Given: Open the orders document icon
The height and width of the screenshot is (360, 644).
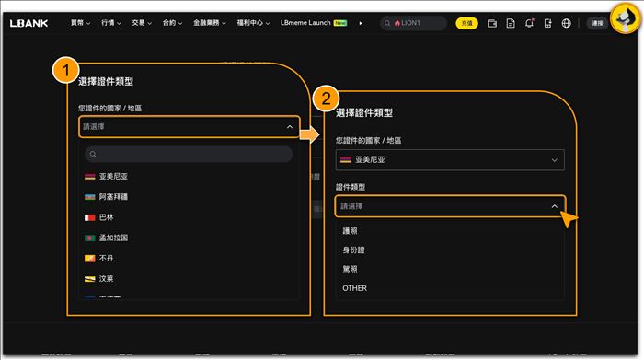Looking at the screenshot, I should click(x=510, y=23).
